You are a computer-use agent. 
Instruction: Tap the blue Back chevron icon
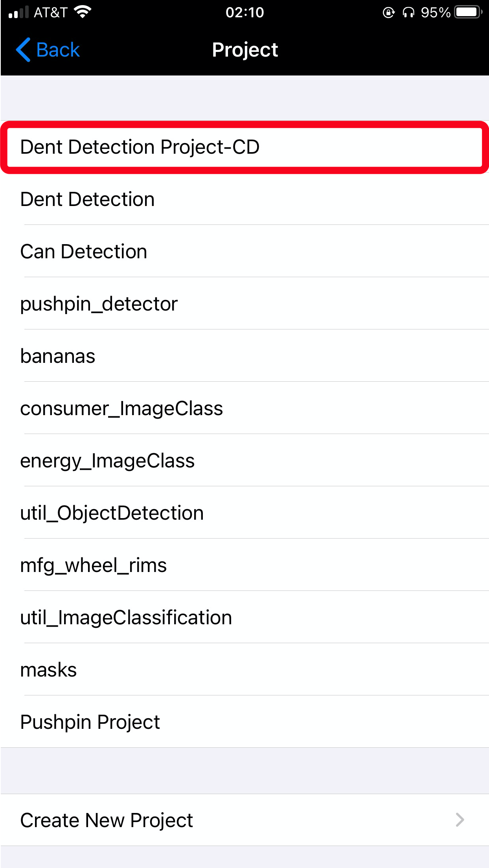pyautogui.click(x=23, y=50)
